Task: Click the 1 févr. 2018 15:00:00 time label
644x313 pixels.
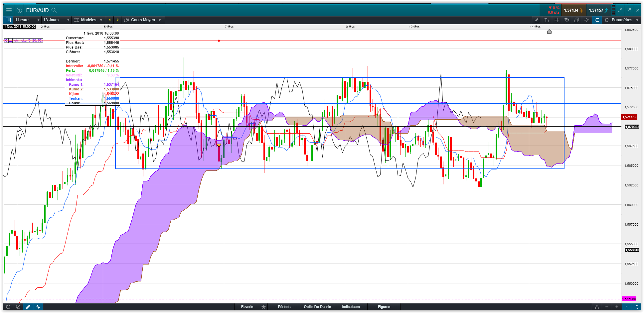Action: click(20, 27)
